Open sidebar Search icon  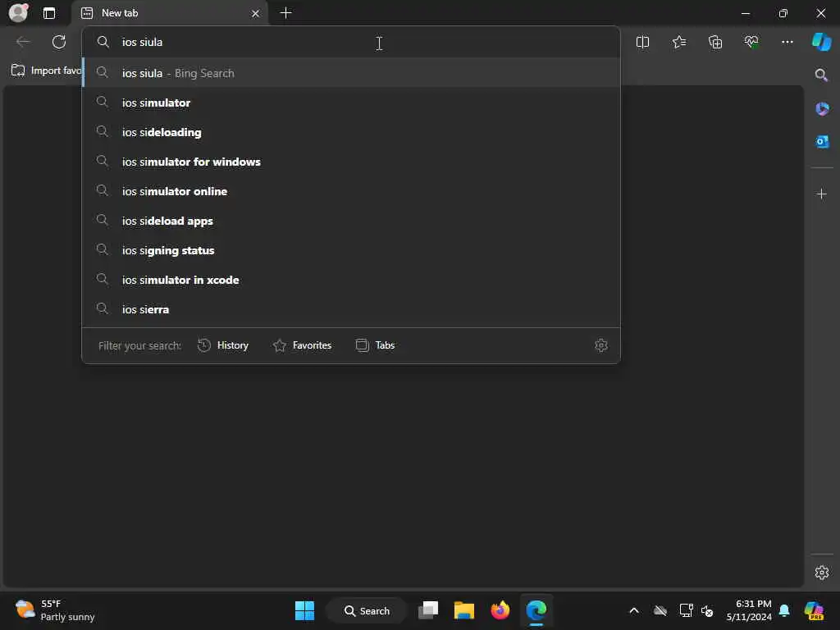click(x=821, y=75)
